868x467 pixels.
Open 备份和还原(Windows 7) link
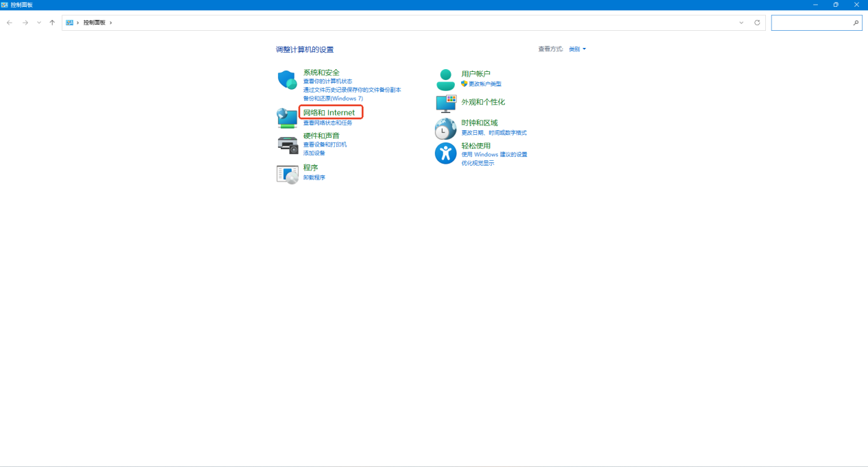click(333, 99)
